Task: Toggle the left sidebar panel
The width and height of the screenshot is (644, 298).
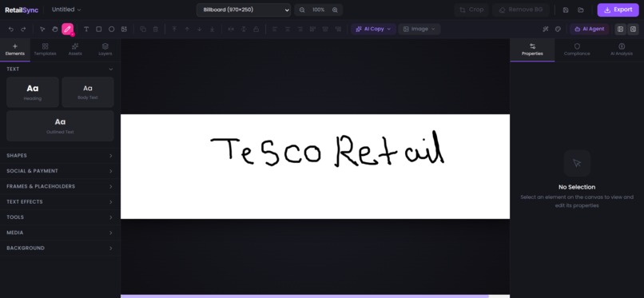Action: [621, 29]
